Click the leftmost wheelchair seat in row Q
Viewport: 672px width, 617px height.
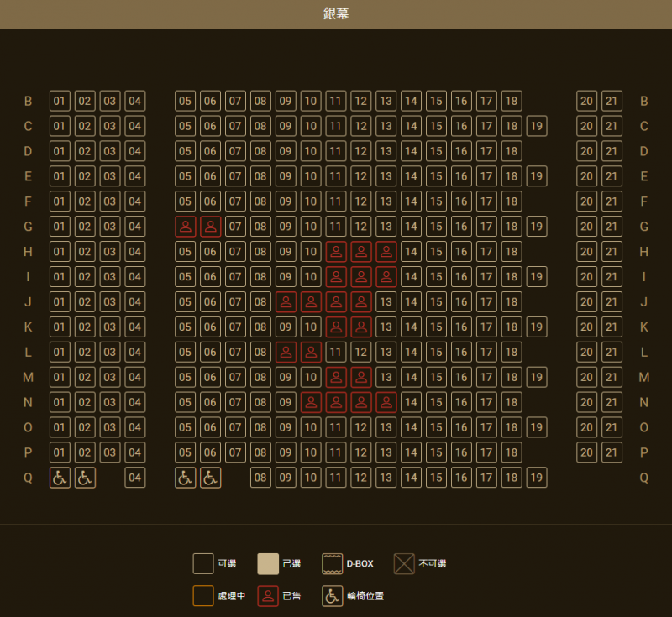(x=60, y=478)
